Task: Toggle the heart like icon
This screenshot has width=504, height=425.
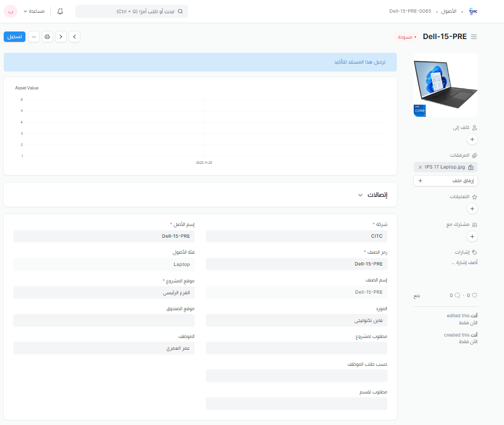Action: click(x=474, y=296)
